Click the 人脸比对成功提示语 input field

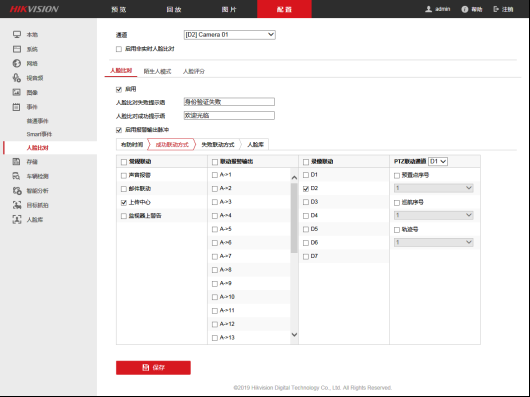(229, 116)
